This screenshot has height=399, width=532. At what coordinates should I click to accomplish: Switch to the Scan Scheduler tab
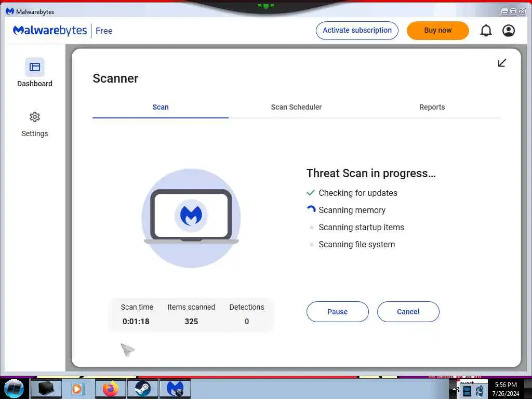pos(296,107)
